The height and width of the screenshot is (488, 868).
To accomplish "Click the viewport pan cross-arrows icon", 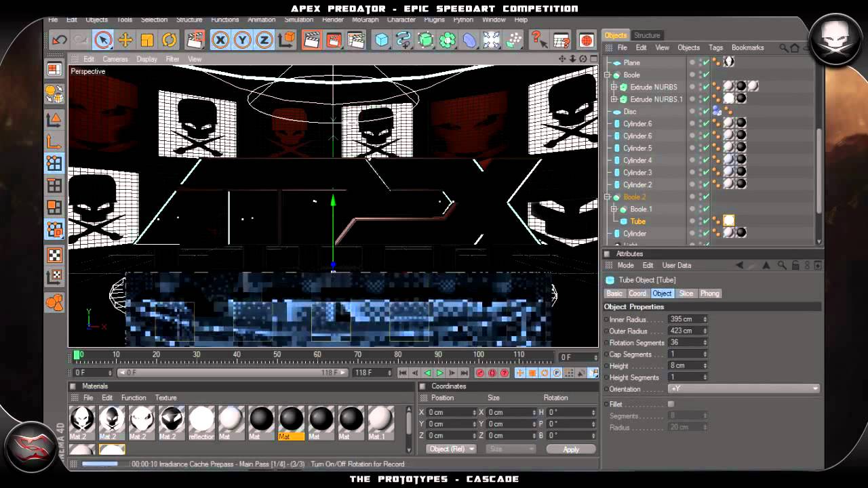I will tap(562, 59).
